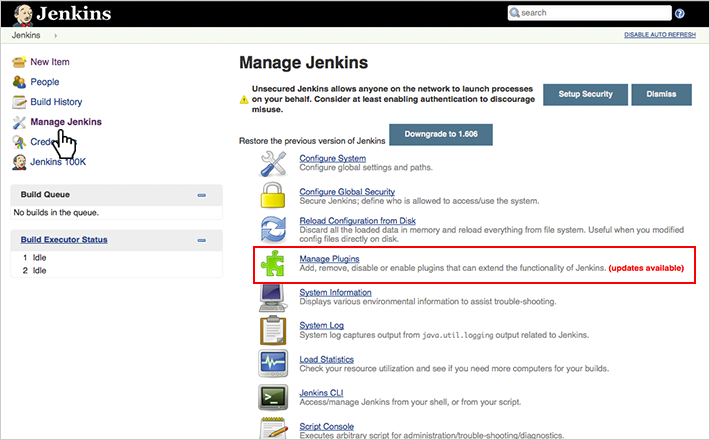Image resolution: width=710 pixels, height=440 pixels.
Task: Open the Manage Jenkins sidebar link
Action: [66, 122]
